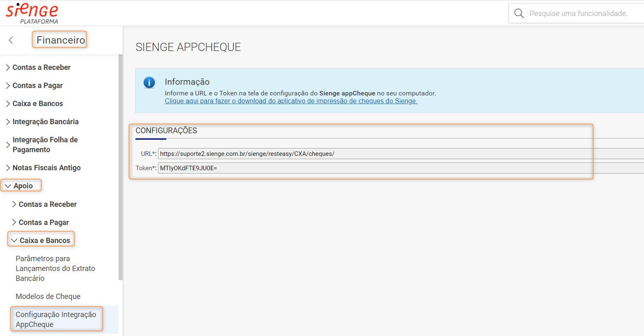This screenshot has height=336, width=644.
Task: Expand Contas a Receber chevron under Apoio
Action: click(14, 204)
